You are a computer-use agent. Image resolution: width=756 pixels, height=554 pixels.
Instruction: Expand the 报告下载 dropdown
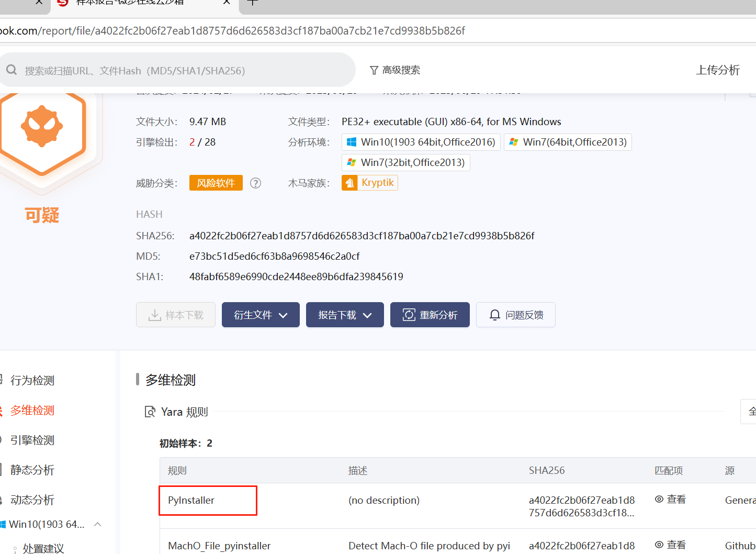point(345,315)
